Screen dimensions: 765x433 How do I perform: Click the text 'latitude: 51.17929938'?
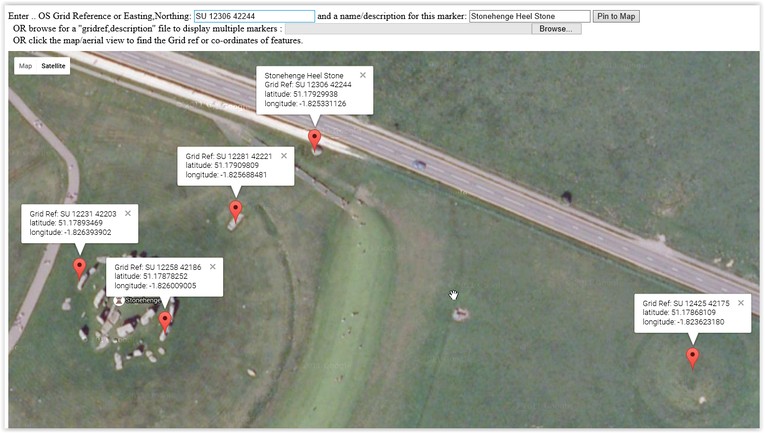pos(301,94)
